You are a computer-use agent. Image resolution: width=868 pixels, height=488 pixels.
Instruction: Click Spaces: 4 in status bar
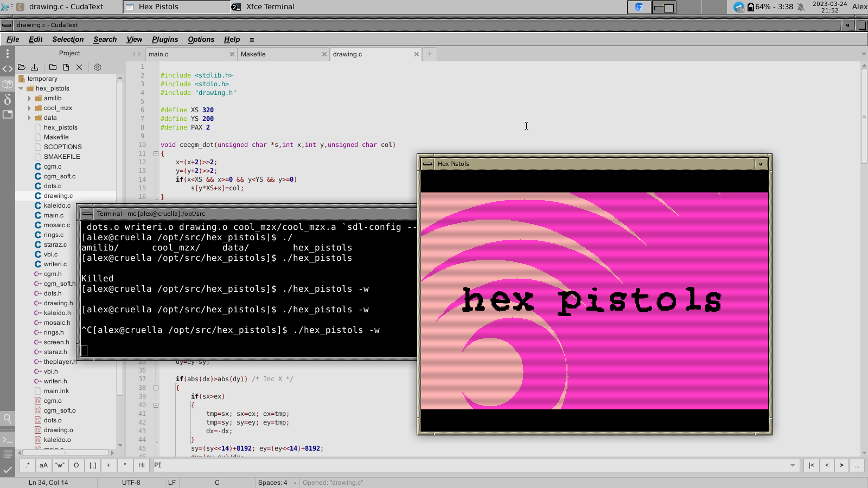[x=273, y=483]
